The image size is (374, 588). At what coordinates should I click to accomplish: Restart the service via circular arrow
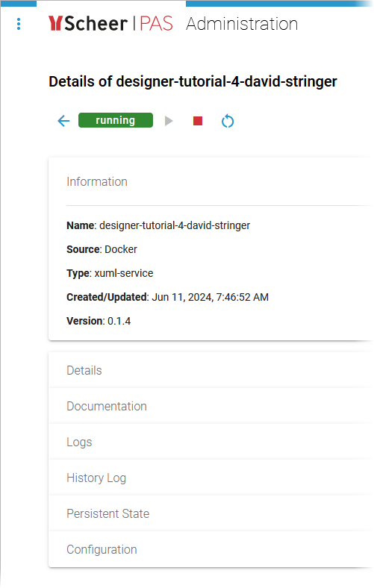228,121
